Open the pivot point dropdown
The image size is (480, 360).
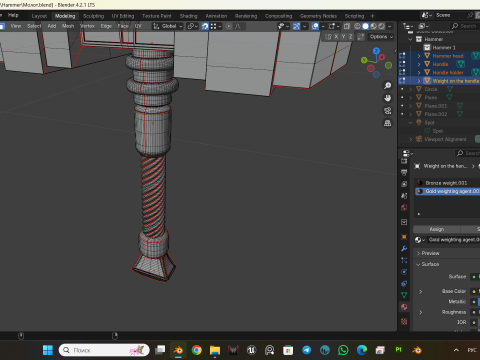point(192,26)
